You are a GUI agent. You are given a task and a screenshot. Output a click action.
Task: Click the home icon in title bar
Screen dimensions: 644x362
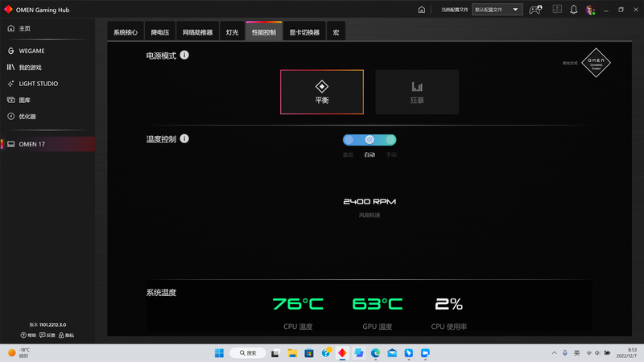pos(422,10)
